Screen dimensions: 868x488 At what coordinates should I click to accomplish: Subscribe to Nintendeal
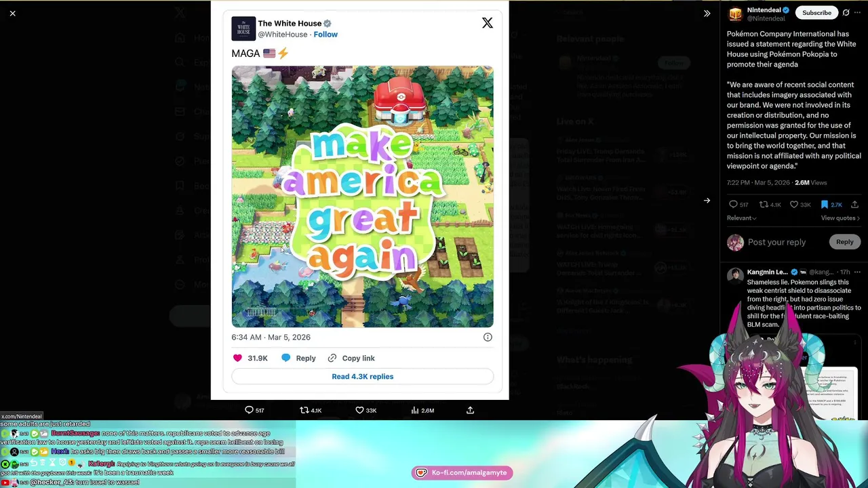(816, 13)
